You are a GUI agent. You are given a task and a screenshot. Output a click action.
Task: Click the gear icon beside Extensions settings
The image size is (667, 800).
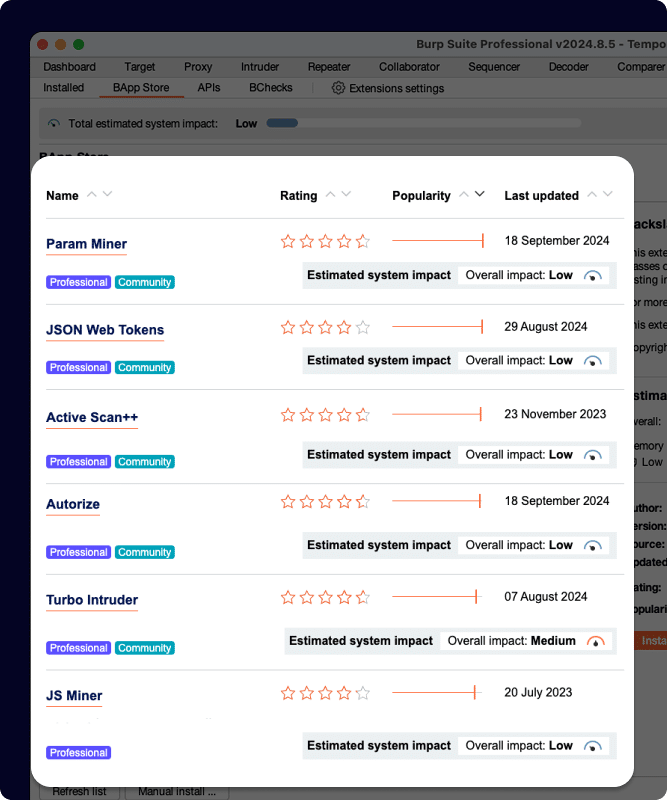click(338, 88)
